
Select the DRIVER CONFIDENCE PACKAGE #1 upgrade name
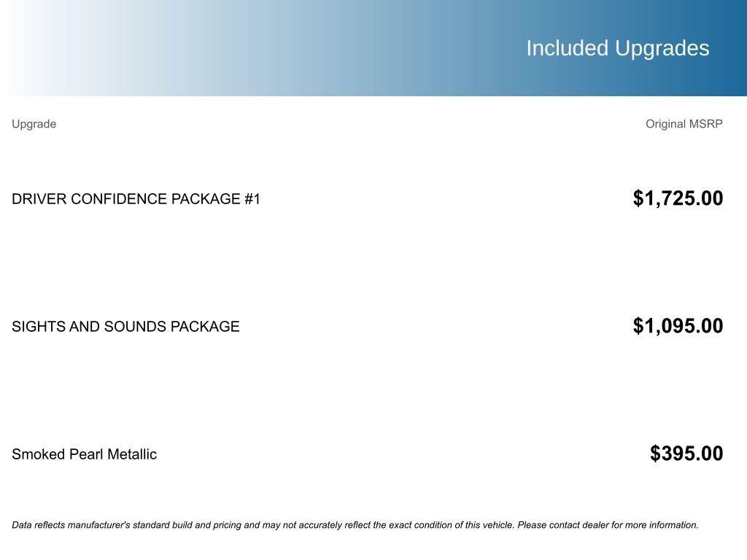click(x=136, y=199)
